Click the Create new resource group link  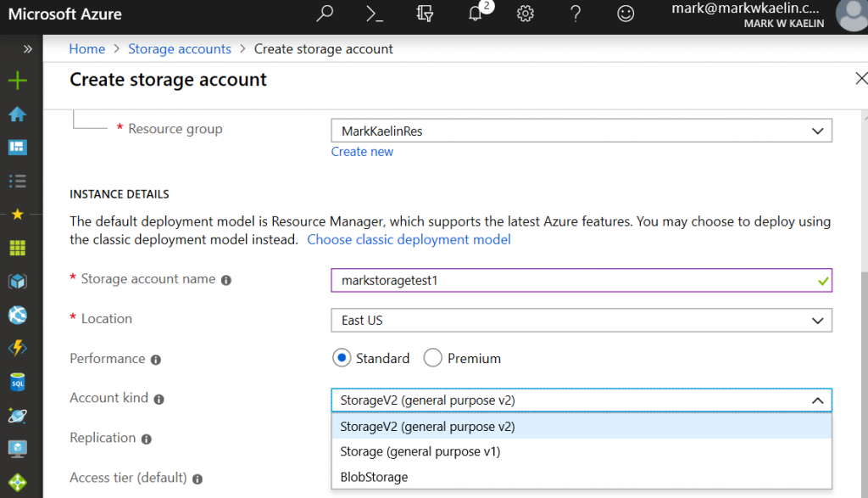(x=362, y=151)
